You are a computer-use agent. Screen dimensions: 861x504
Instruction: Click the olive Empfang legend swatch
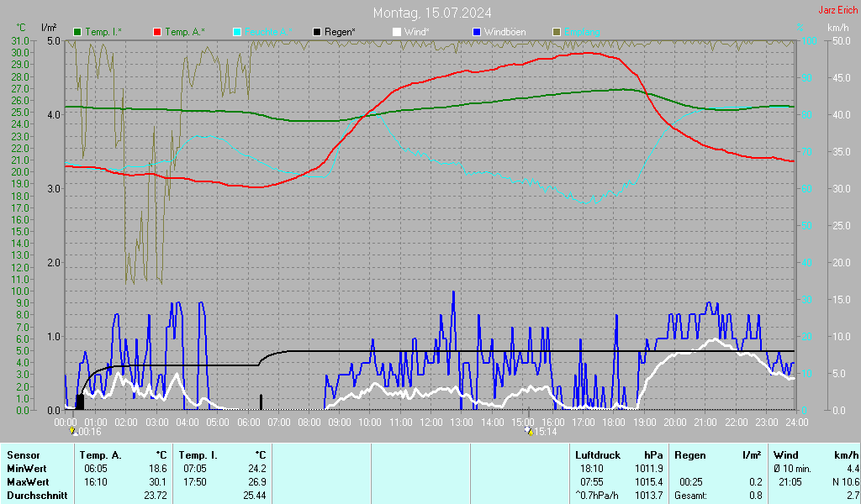click(557, 33)
